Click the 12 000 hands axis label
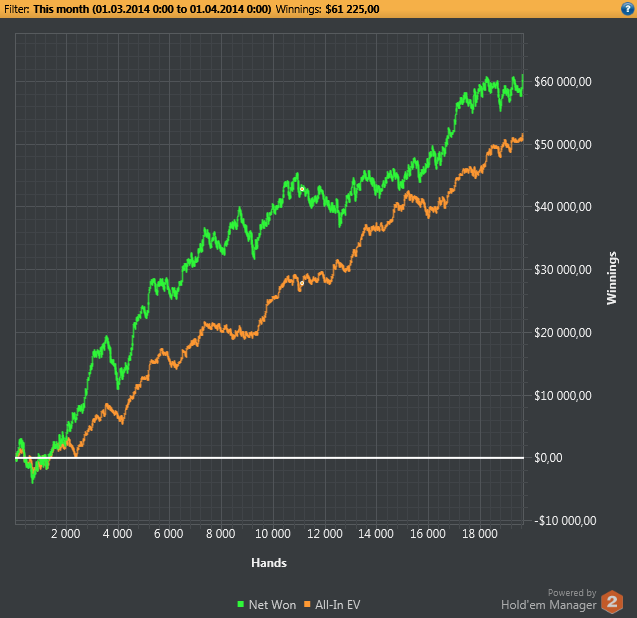Screen dimensions: 637x618 [x=325, y=533]
